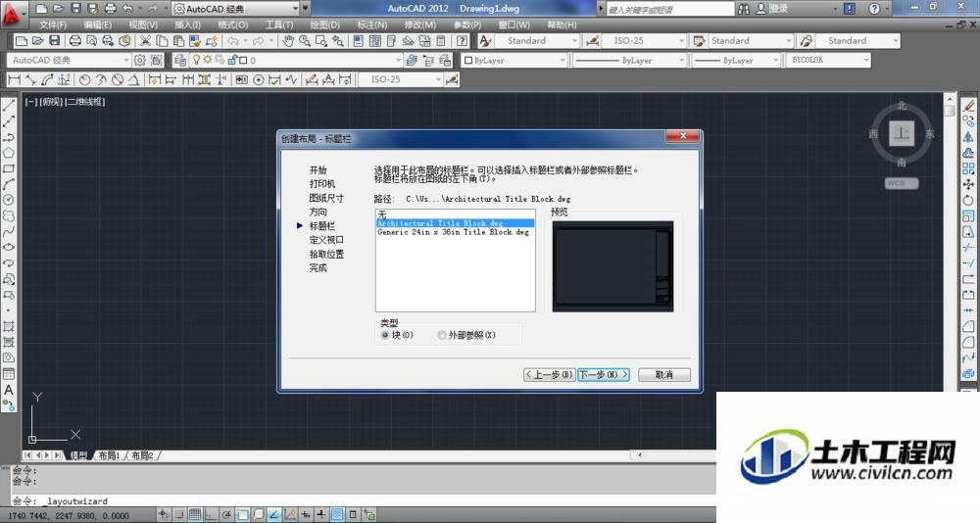Click the Paste clipboard icon
980x523 pixels.
click(x=178, y=40)
